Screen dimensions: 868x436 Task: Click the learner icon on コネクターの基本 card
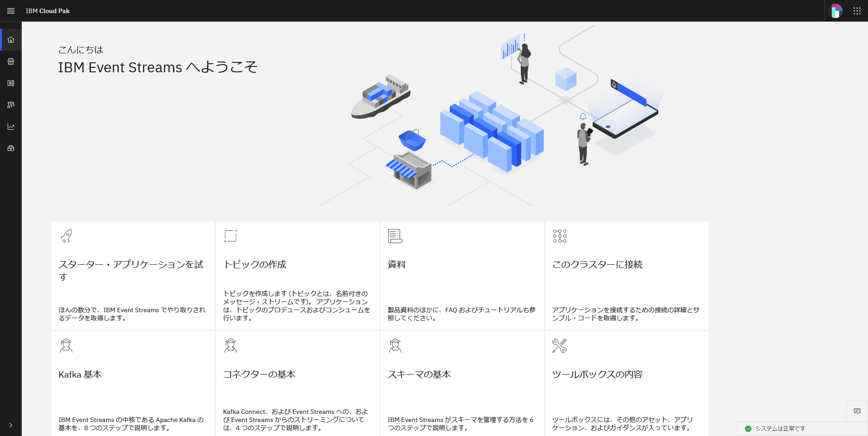coord(231,346)
